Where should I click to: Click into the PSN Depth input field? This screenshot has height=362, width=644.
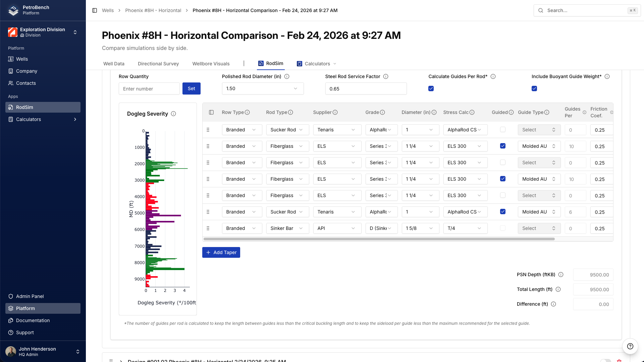[x=593, y=275]
